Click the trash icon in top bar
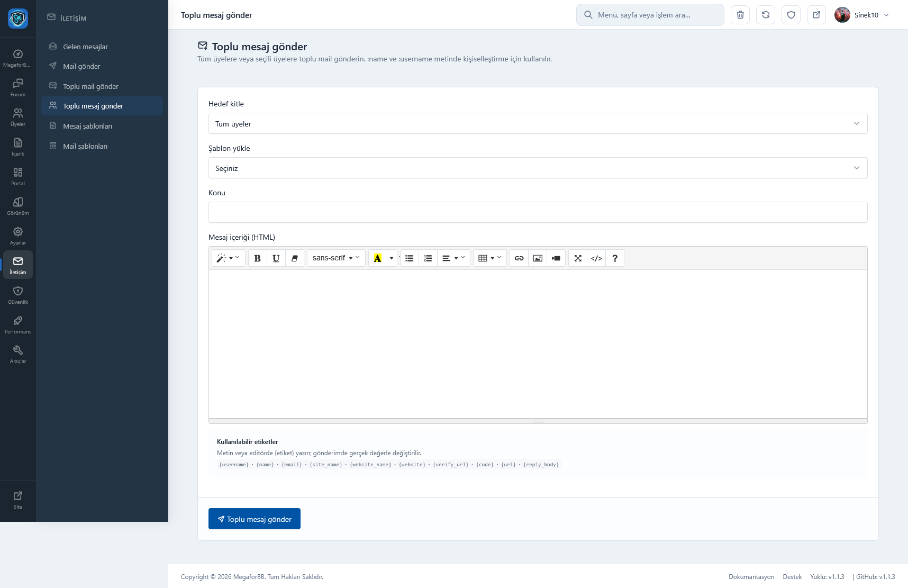The image size is (908, 588). point(740,15)
